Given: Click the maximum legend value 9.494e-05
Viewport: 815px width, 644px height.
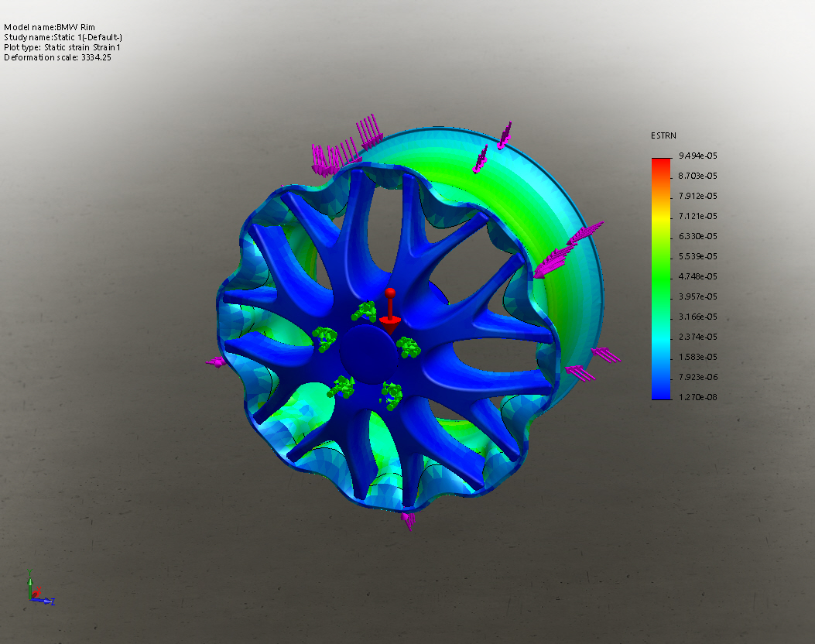Looking at the screenshot, I should [x=697, y=156].
